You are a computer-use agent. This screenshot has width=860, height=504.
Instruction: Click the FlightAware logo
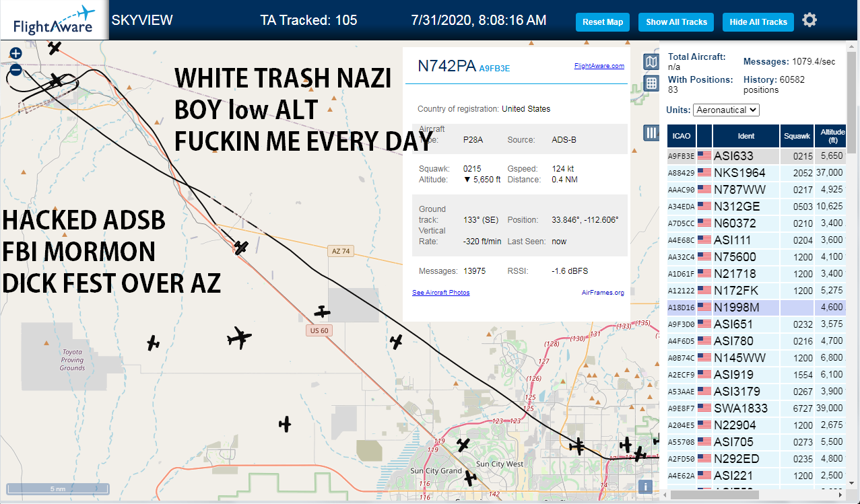pos(54,20)
